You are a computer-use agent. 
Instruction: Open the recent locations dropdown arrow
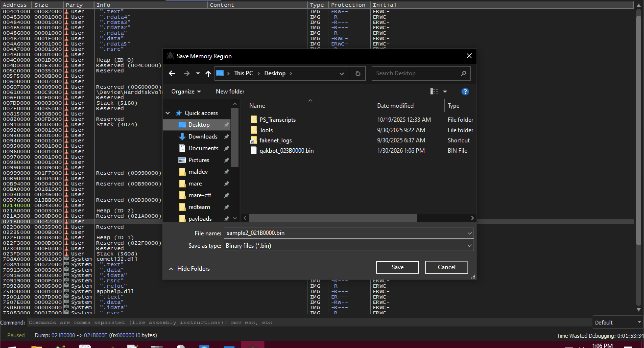[x=198, y=73]
